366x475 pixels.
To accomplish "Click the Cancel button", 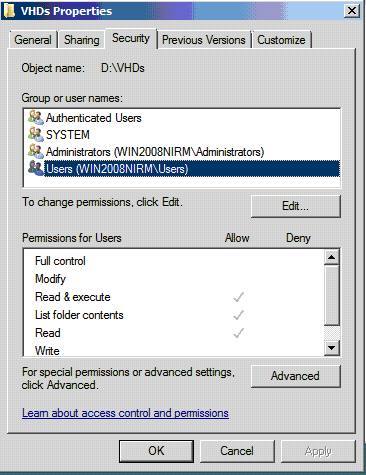I will click(237, 451).
